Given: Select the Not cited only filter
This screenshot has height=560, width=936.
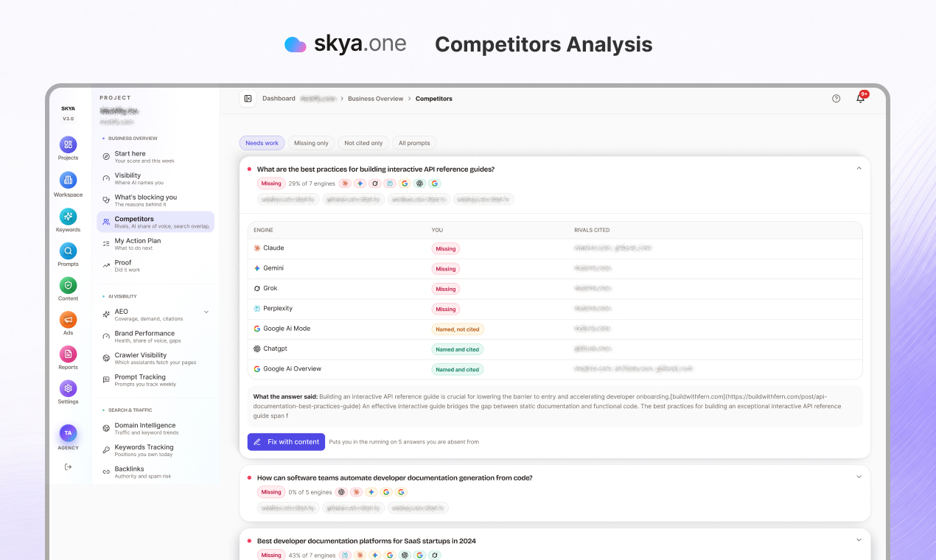Looking at the screenshot, I should tap(363, 143).
